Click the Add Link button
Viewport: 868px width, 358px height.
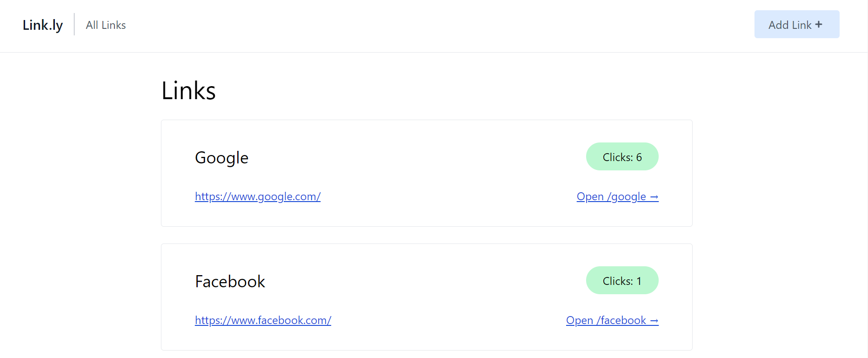click(x=797, y=24)
